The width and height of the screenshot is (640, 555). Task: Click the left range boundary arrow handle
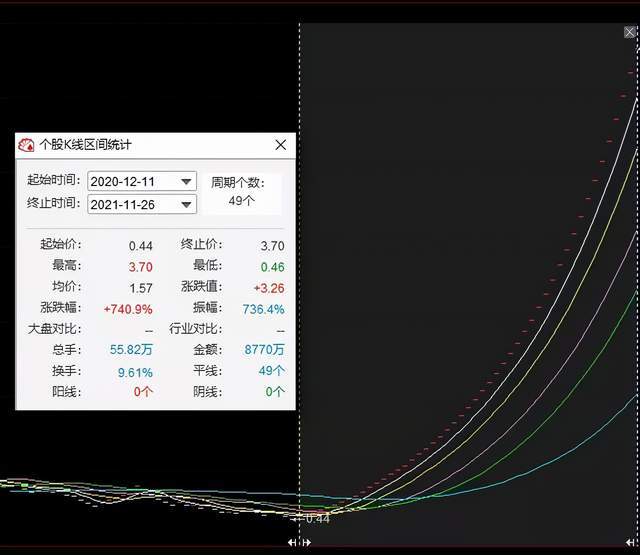point(299,542)
